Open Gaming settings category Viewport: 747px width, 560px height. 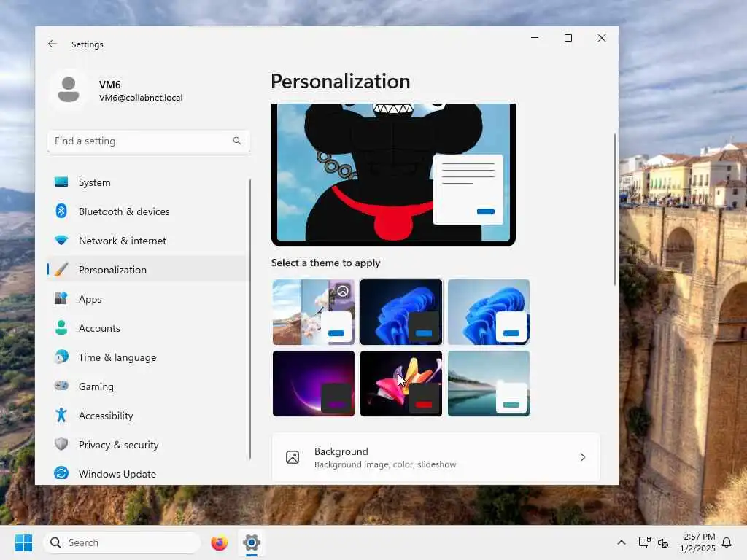(x=147, y=386)
